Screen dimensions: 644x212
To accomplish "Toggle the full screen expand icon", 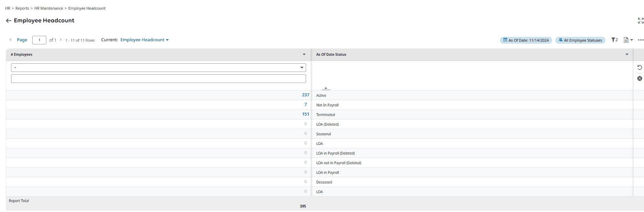I will 641,21.
